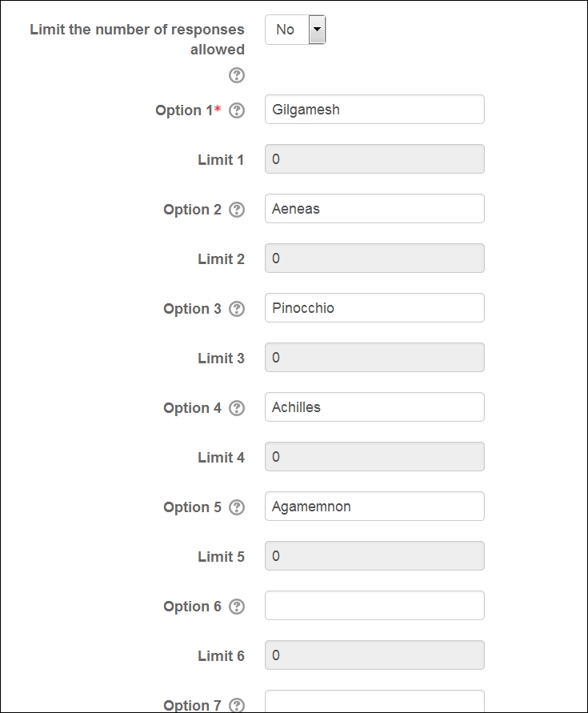Click the Option 7 help icon
The width and height of the screenshot is (588, 713).
(237, 705)
